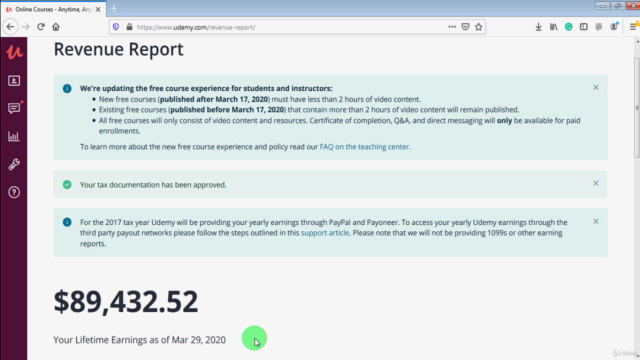Dismiss the tax documentation approved notice
The width and height of the screenshot is (640, 360).
596,183
